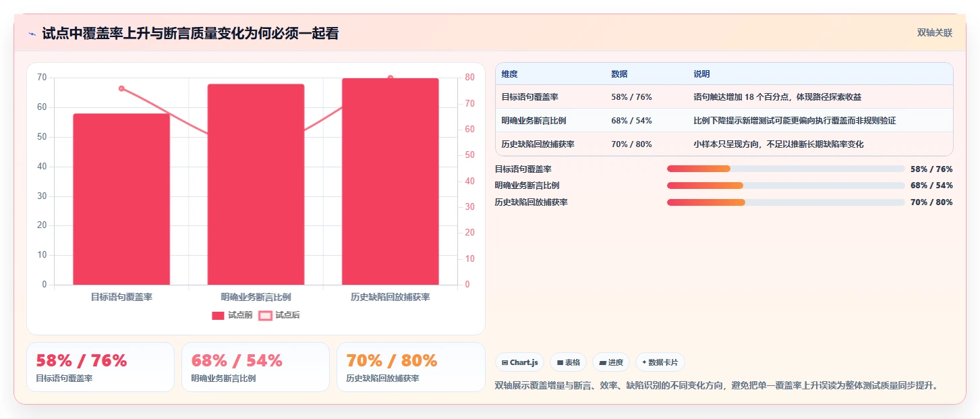
Task: Click the 目标语句覆盖率 bar in the chart
Action: click(x=121, y=199)
